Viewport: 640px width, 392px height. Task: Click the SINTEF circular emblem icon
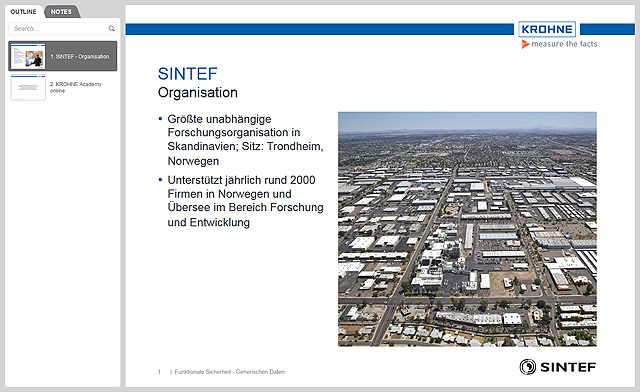point(528,367)
